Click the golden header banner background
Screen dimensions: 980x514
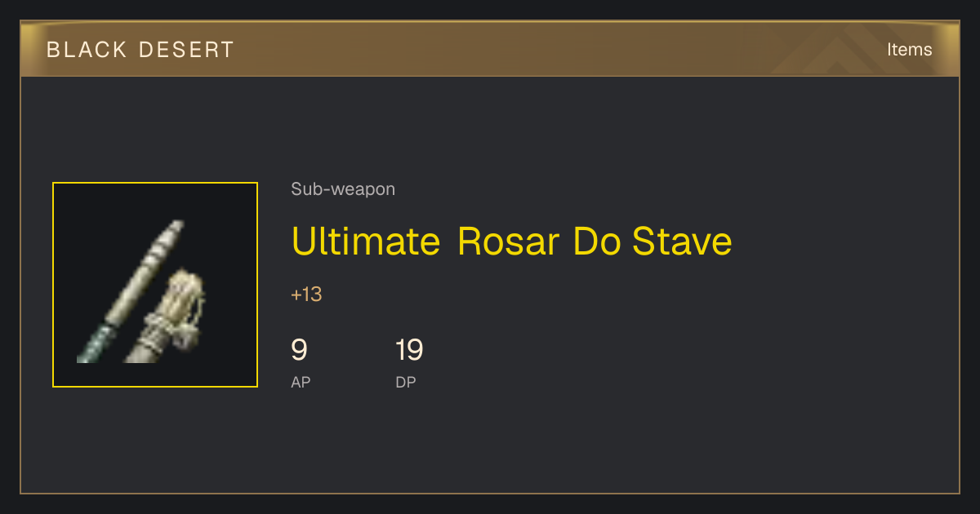[490, 49]
